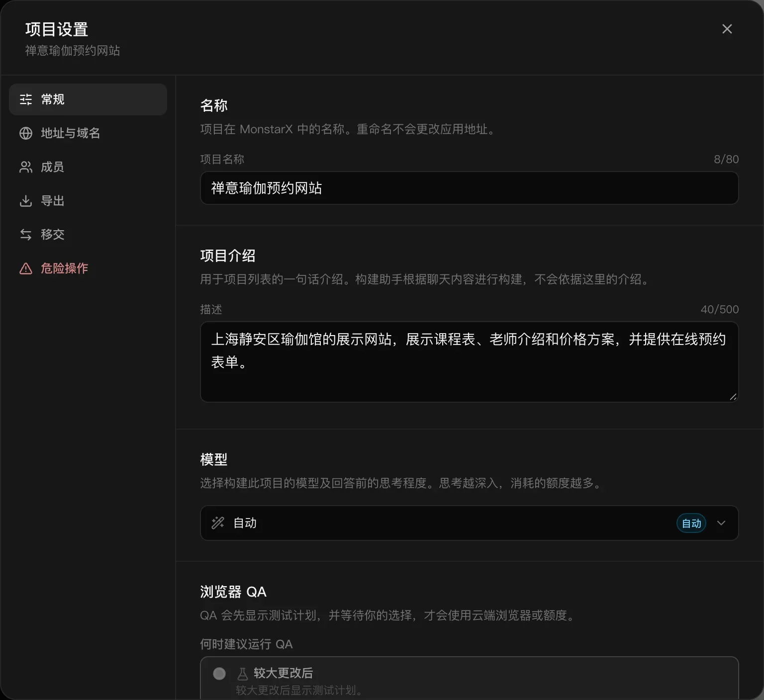Click the flask icon beside 较大更改后
Viewport: 764px width, 700px height.
coord(243,674)
